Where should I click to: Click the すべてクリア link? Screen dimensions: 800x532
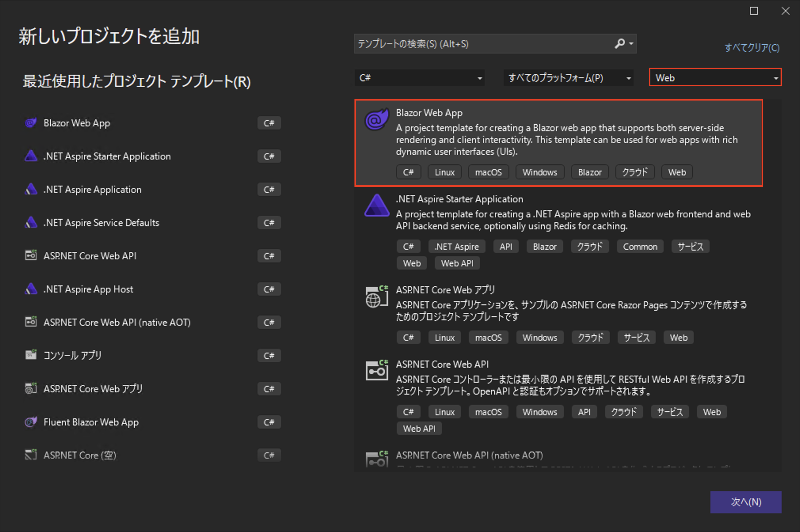pyautogui.click(x=752, y=48)
